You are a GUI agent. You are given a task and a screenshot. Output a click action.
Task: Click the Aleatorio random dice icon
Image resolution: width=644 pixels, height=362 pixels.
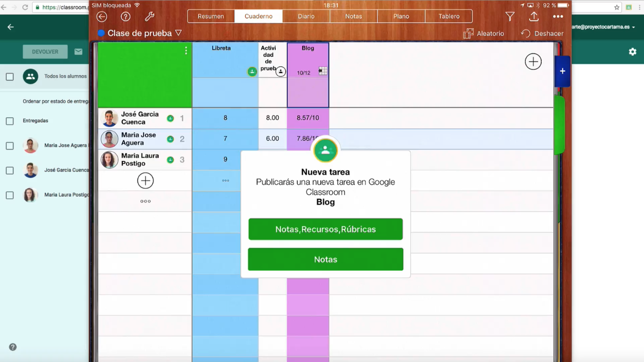(x=468, y=34)
